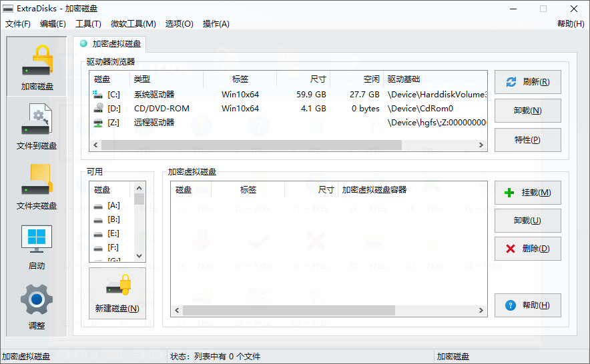Image resolution: width=590 pixels, height=364 pixels.
Task: Click the D: CD/DVD-ROM drive icon
Action: tap(98, 108)
